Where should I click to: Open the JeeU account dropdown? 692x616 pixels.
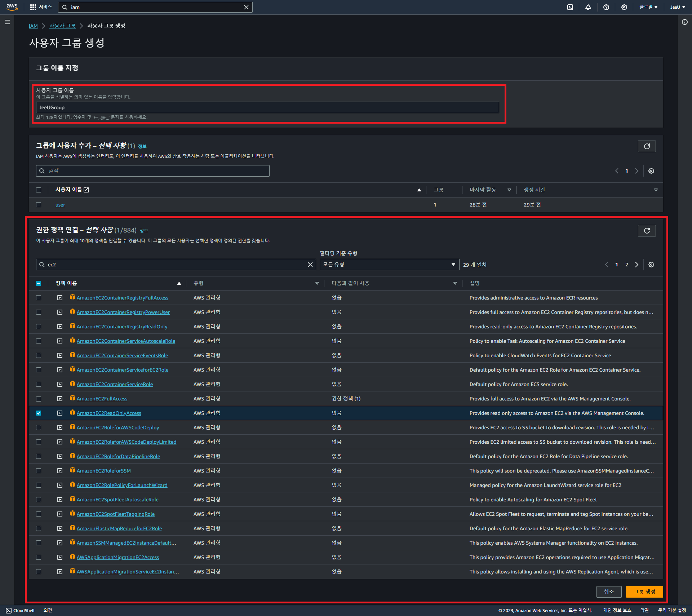678,7
